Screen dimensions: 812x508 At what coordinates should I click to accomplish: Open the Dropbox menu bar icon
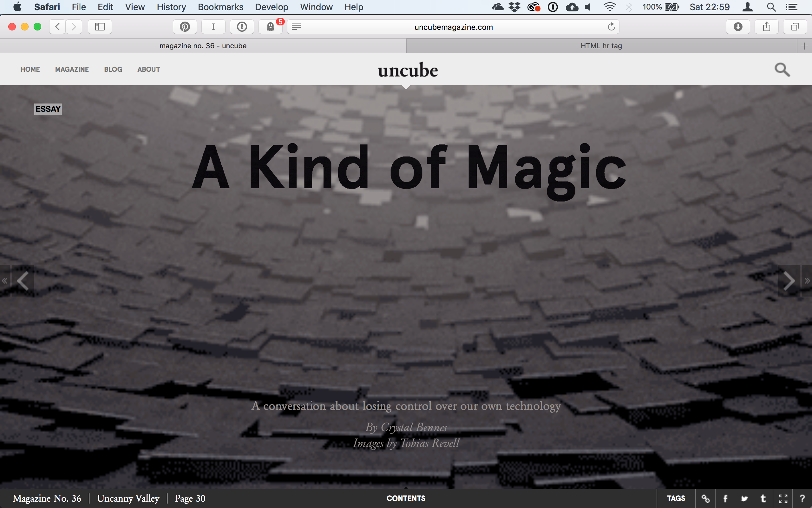tap(514, 7)
